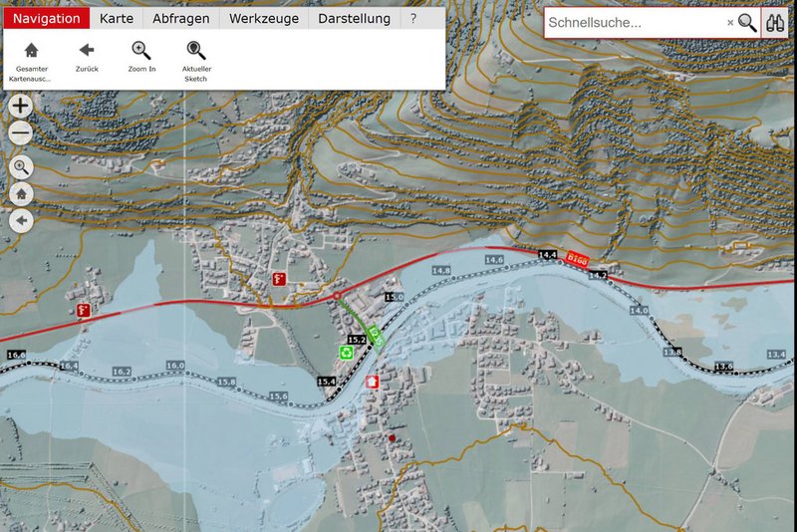Click kilometer marker 15.8

click(226, 382)
